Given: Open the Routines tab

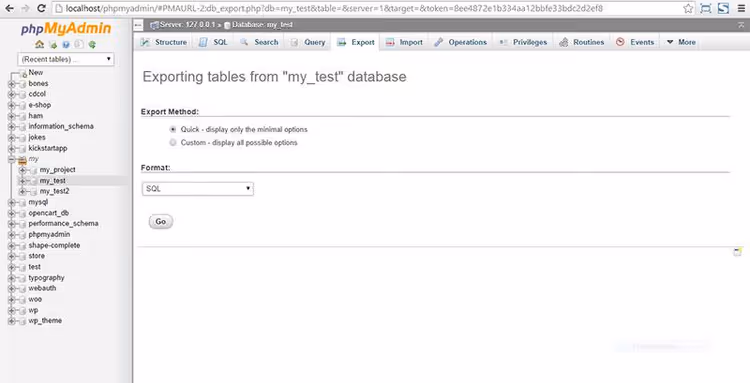Looking at the screenshot, I should click(582, 42).
